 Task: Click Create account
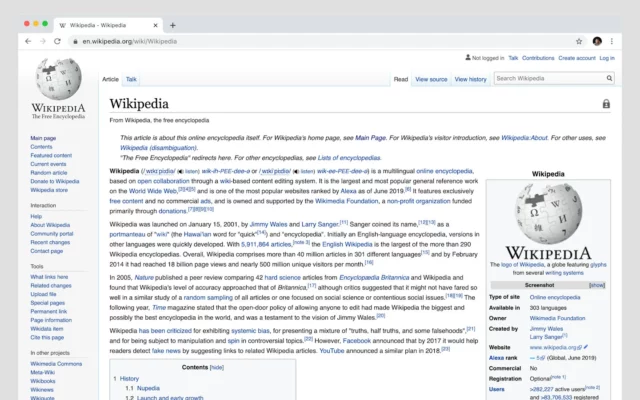pyautogui.click(x=577, y=58)
